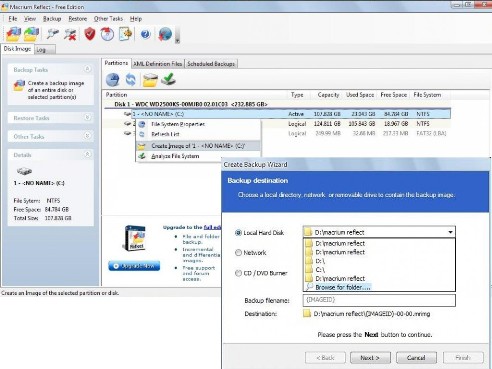Choose Browse for folder in destination list
492x369 pixels.
(379, 287)
